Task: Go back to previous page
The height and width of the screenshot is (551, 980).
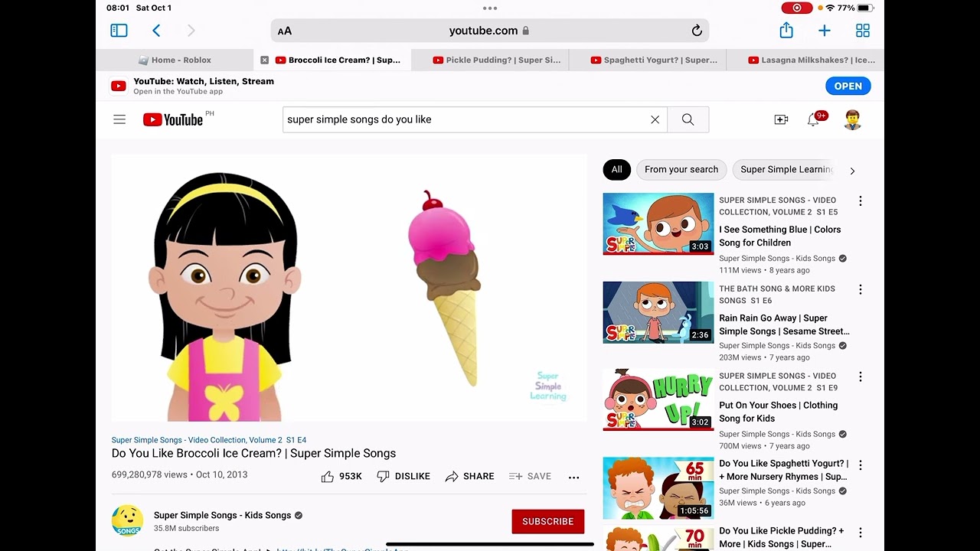Action: click(x=156, y=31)
